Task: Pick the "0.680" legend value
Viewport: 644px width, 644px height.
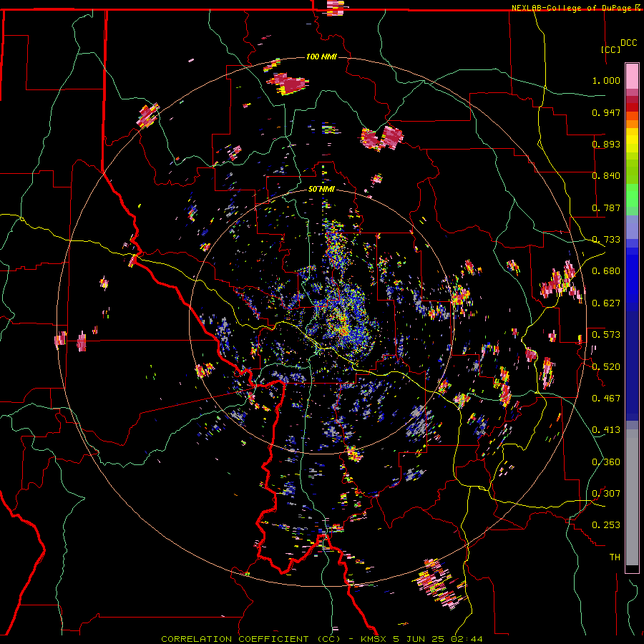Action: 606,271
